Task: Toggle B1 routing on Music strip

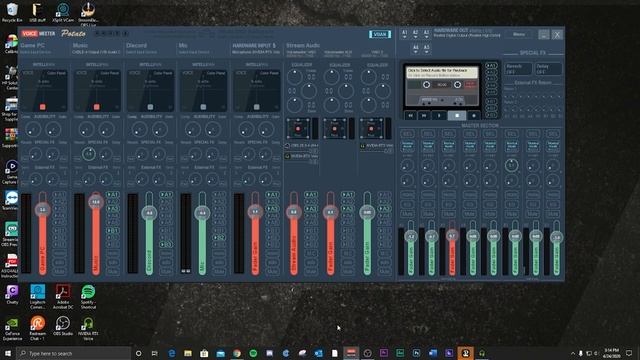Action: pos(113,231)
